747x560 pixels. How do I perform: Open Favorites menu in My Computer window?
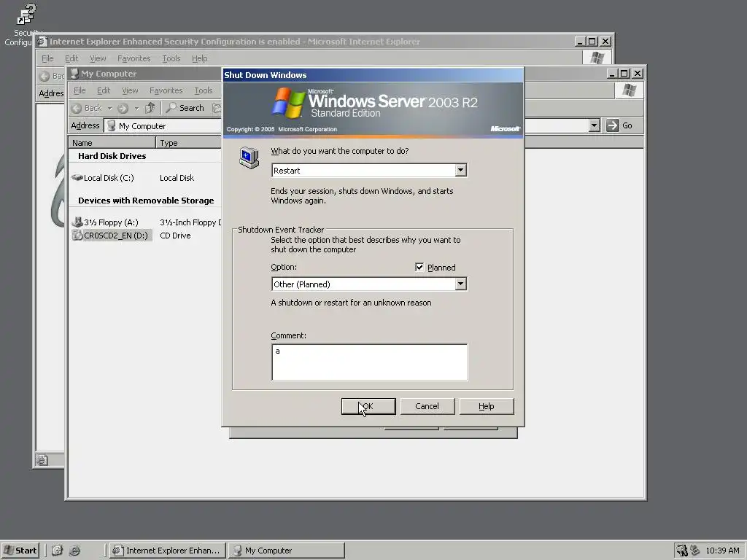(x=166, y=90)
